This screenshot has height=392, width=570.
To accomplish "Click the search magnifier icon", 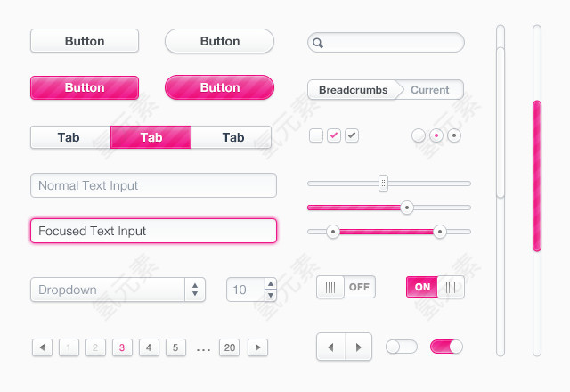I will 318,43.
